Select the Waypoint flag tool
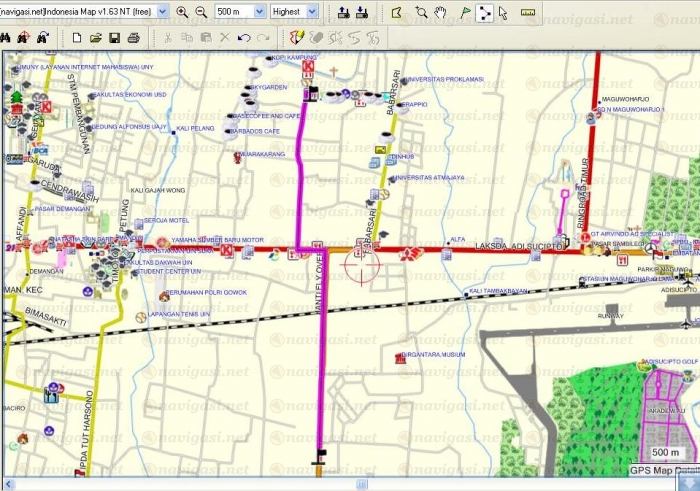The height and width of the screenshot is (491, 700). tap(465, 12)
